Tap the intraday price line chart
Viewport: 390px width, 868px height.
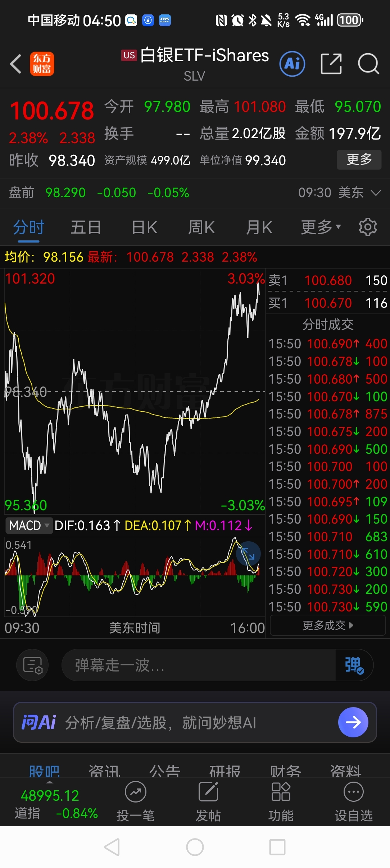pyautogui.click(x=135, y=391)
